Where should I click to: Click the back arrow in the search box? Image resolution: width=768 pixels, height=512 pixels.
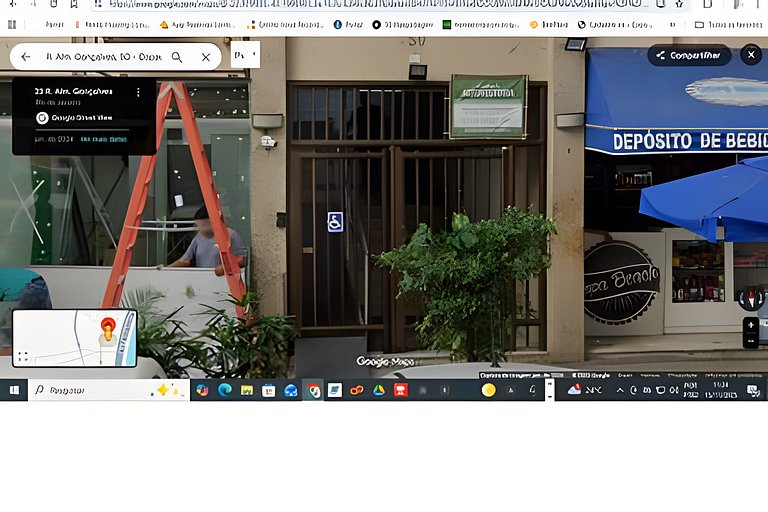click(x=26, y=57)
